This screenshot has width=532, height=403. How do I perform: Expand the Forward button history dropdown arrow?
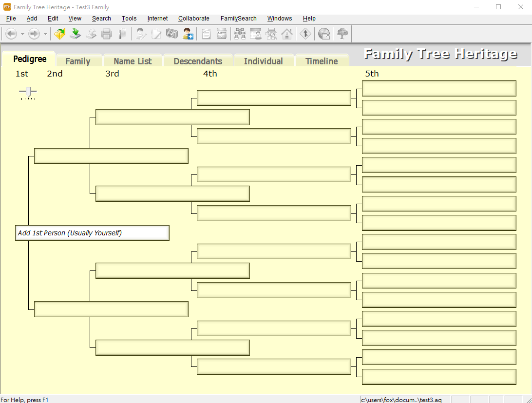[x=45, y=34]
